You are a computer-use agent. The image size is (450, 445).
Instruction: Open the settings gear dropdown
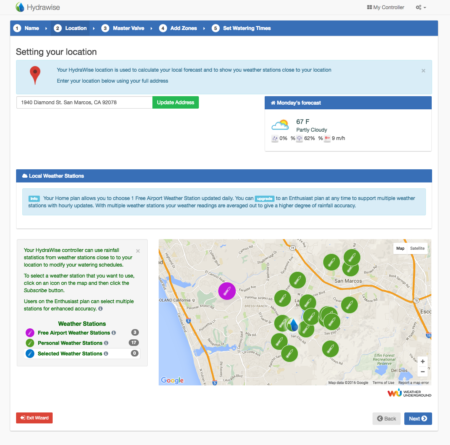[421, 7]
